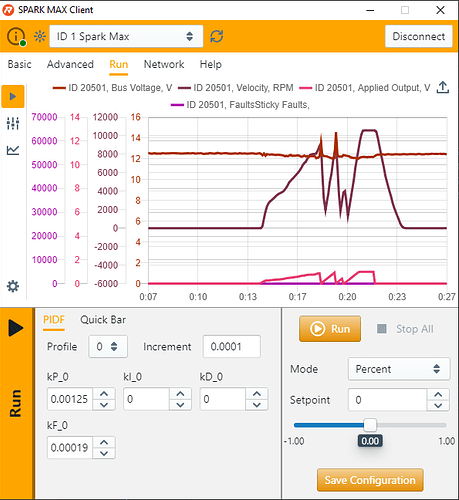This screenshot has width=459, height=500.
Task: Select the PIDF tab
Action: click(54, 320)
